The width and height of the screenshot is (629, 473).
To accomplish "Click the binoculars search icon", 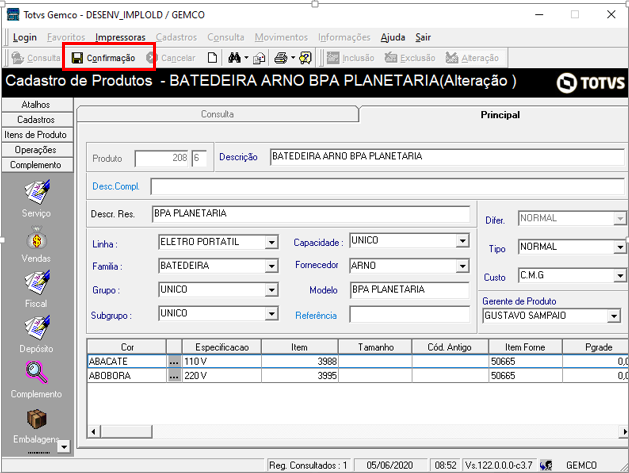I will [234, 58].
